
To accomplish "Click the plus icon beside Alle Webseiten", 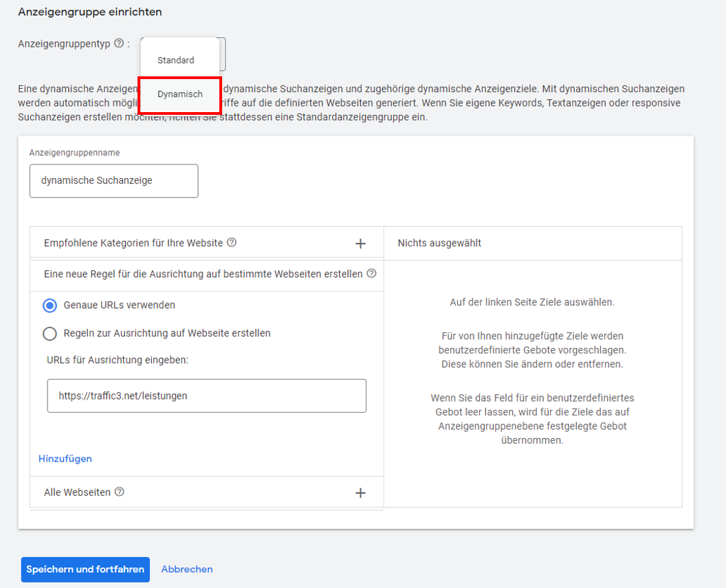I will pos(360,492).
